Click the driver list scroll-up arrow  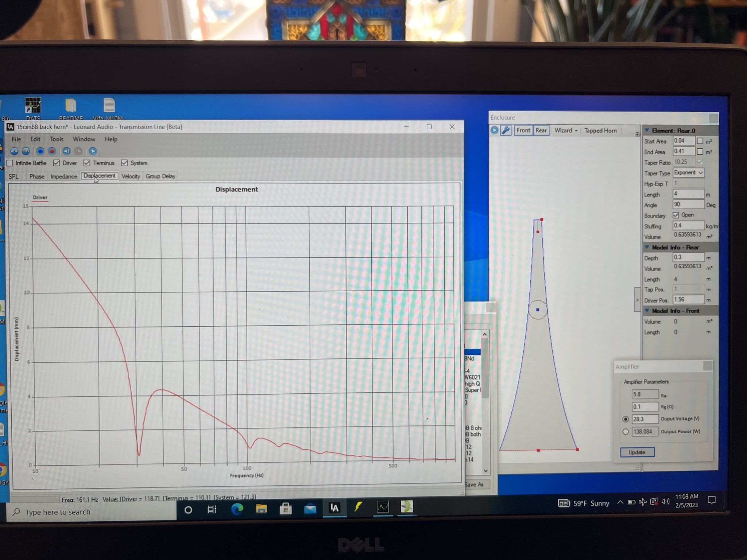tap(485, 334)
